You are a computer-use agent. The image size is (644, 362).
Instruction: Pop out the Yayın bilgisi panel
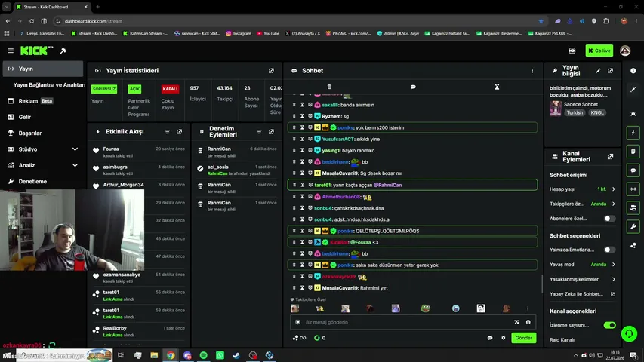(x=610, y=71)
